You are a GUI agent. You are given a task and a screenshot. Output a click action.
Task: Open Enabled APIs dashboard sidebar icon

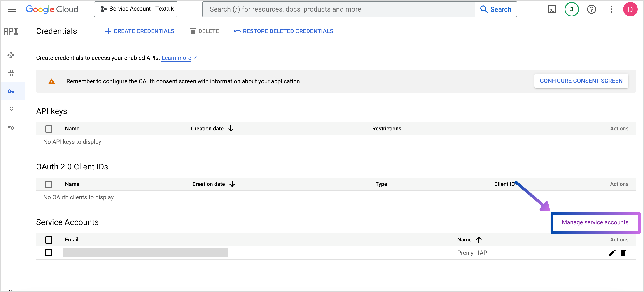tap(11, 55)
